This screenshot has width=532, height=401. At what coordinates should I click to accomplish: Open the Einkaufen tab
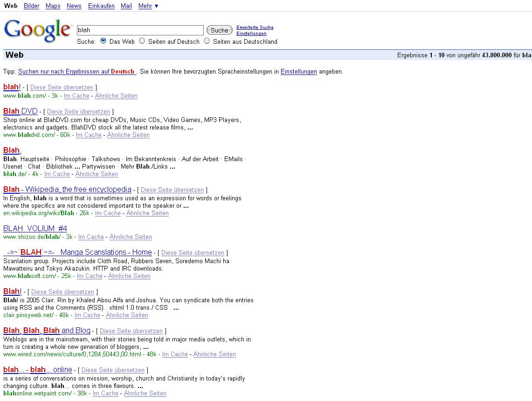(x=101, y=6)
